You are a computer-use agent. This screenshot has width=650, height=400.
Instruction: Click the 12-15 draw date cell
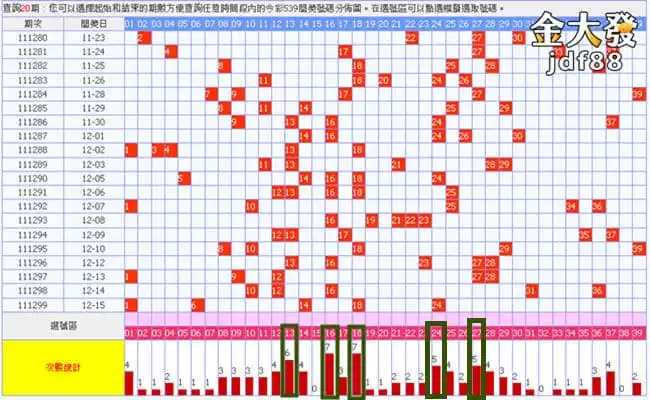click(92, 304)
